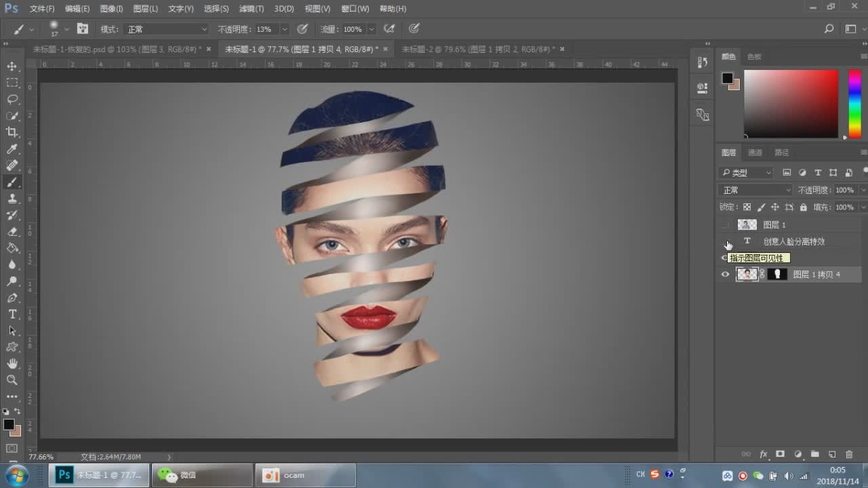The image size is (868, 488).
Task: Open tool preset picker dropdown
Action: (31, 30)
